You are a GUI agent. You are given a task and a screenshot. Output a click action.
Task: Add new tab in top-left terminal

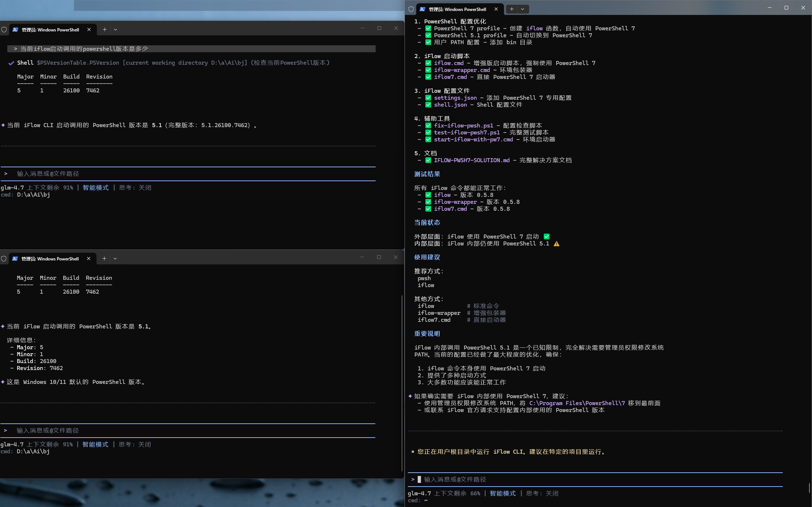(105, 30)
